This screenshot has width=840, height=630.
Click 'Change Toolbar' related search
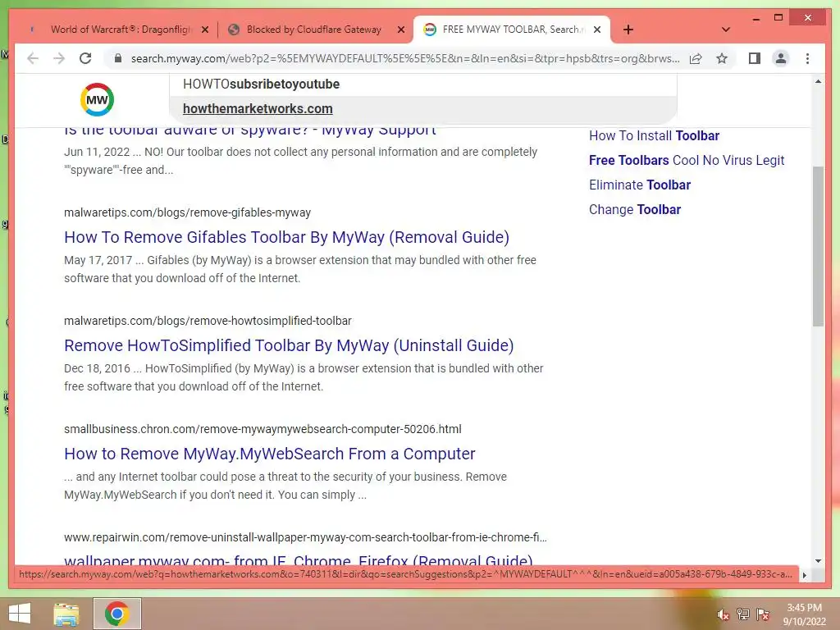(635, 209)
